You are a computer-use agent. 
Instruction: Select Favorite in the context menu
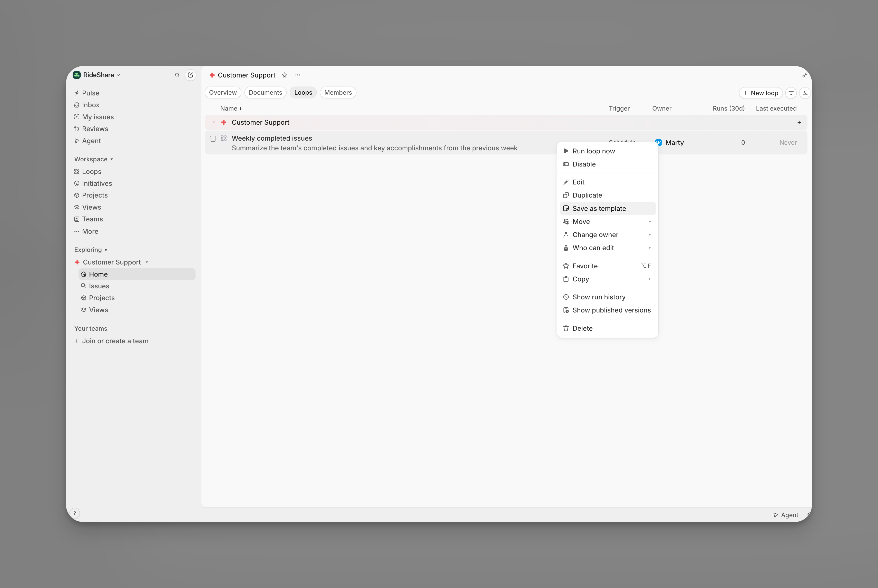[x=608, y=266]
